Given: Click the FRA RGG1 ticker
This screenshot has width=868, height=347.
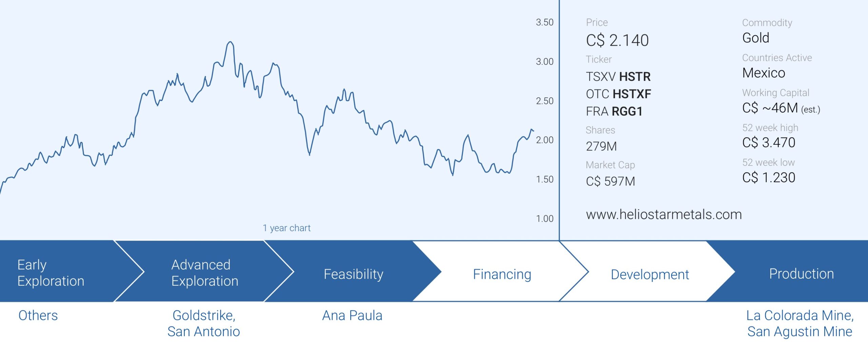Looking at the screenshot, I should pos(614,111).
